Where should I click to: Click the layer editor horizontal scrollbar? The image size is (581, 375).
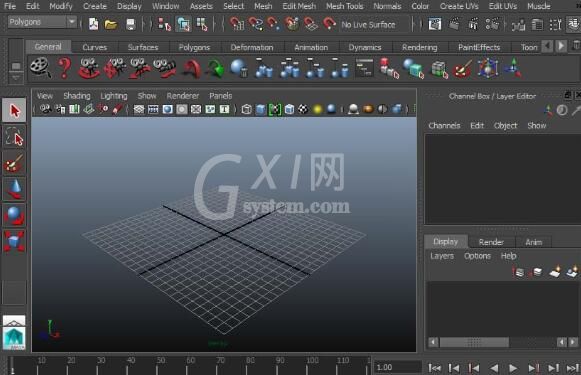(503, 342)
